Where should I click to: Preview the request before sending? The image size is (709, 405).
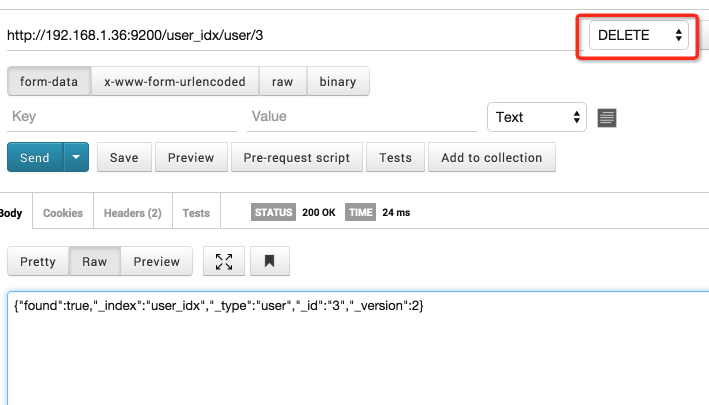tap(191, 157)
